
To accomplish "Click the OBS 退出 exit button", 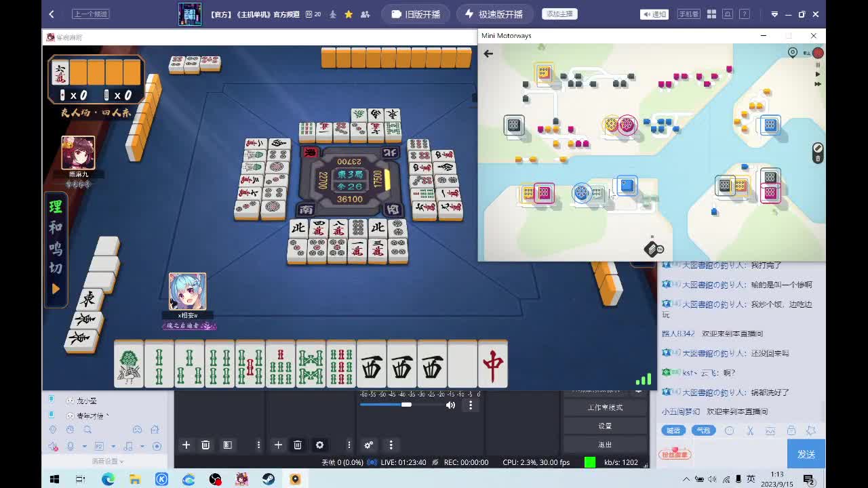I will point(605,445).
